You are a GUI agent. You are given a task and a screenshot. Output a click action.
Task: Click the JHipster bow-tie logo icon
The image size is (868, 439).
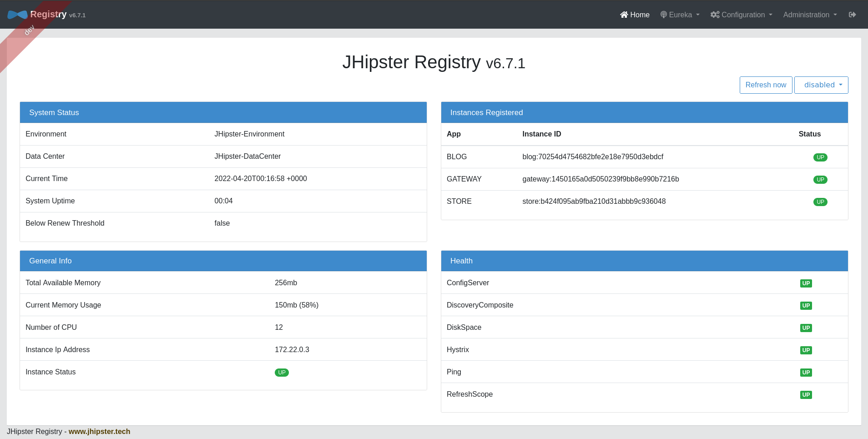point(17,15)
